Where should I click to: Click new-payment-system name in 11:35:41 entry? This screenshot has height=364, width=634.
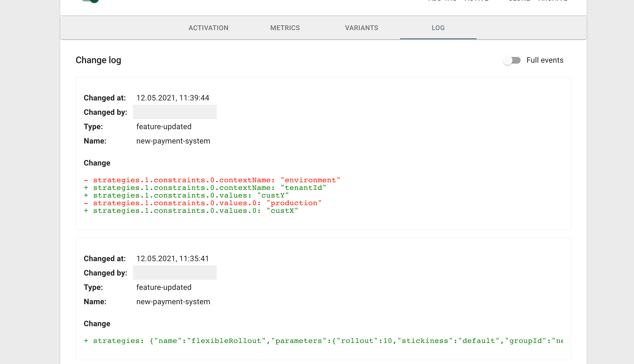[173, 302]
